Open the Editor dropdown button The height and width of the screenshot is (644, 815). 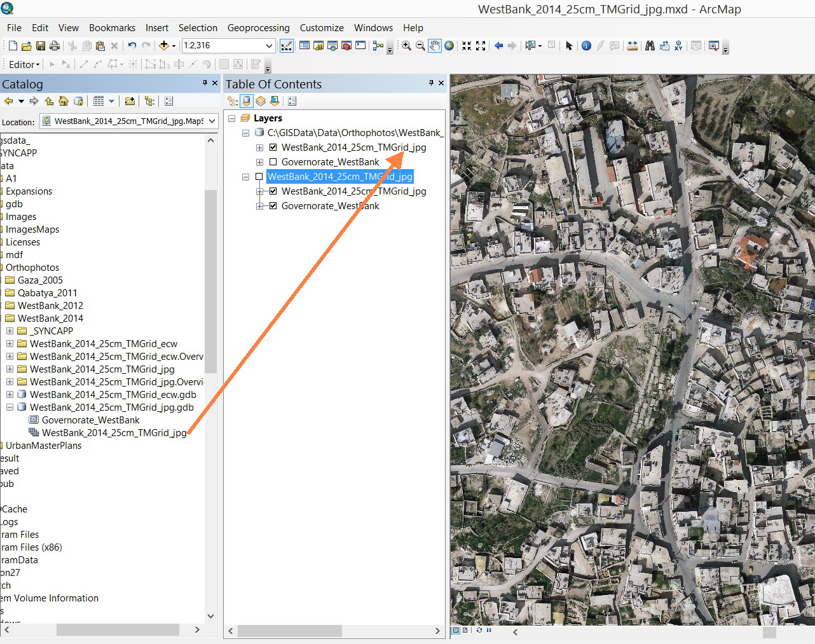click(x=24, y=64)
